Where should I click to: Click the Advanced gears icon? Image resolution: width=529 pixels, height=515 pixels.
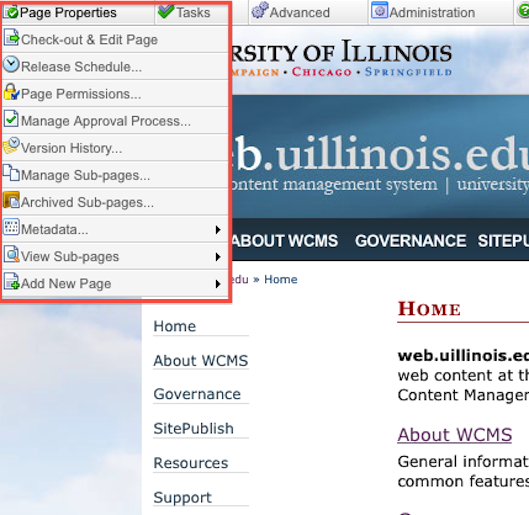click(260, 10)
